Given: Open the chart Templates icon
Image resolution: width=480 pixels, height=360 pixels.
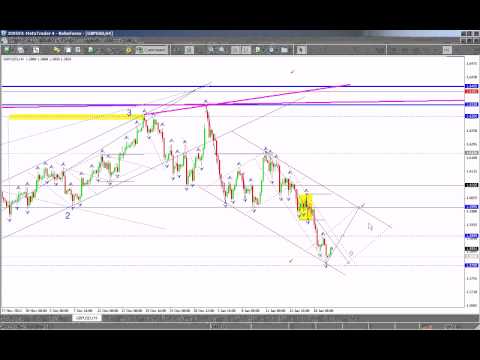Looking at the screenshot, I should point(284,50).
